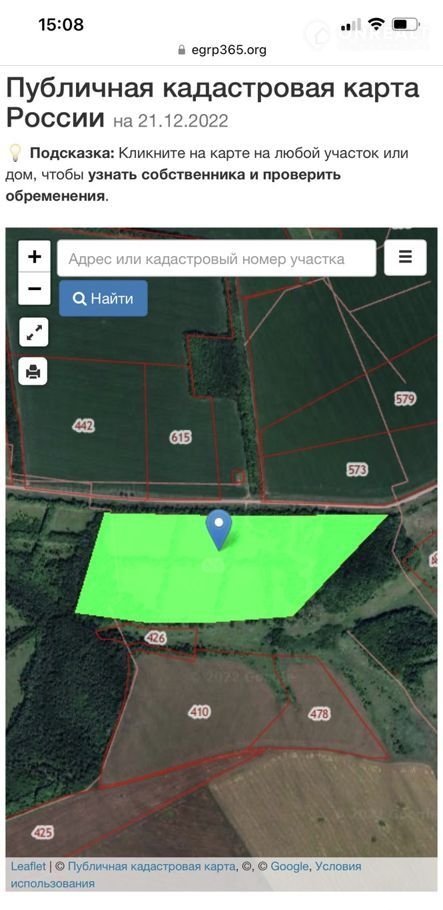The height and width of the screenshot is (910, 443).
Task: Toggle fullscreen map view icon
Action: pos(33,333)
